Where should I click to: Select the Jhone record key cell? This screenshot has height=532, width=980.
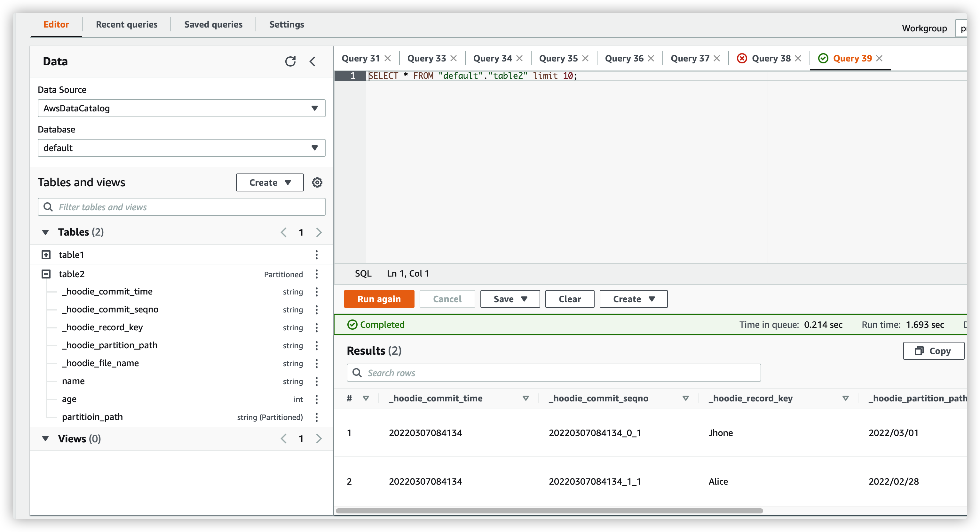click(x=720, y=432)
